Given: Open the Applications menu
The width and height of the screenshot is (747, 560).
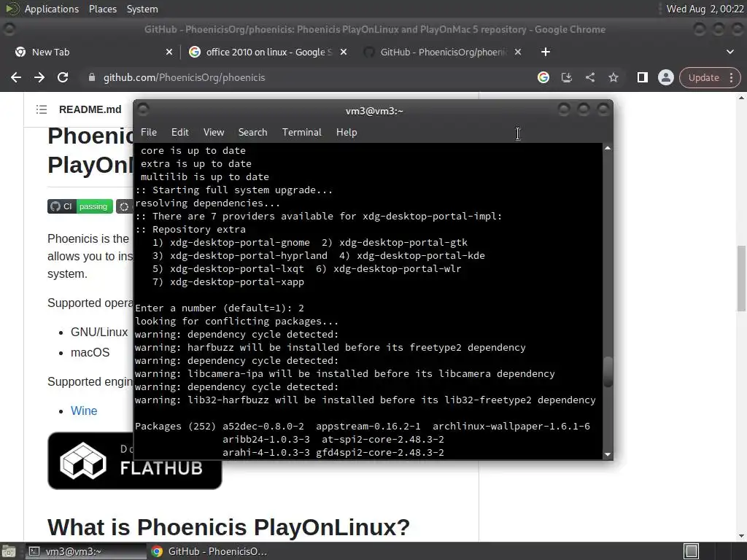Looking at the screenshot, I should click(x=52, y=9).
